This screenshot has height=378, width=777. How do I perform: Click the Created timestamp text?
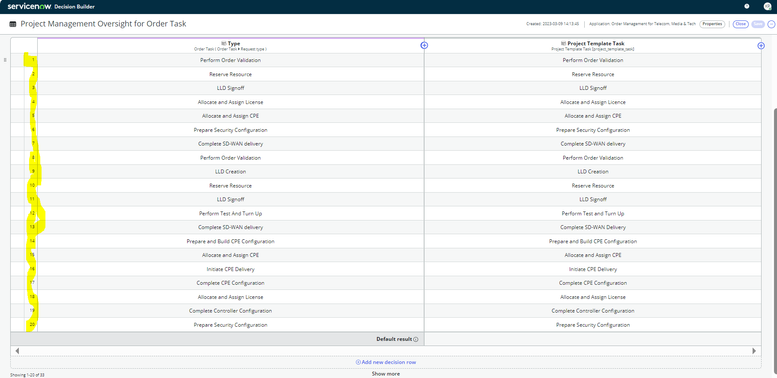[x=553, y=24]
